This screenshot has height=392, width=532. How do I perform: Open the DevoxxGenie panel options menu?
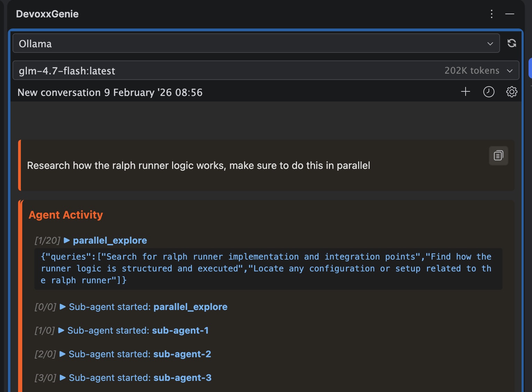[492, 14]
